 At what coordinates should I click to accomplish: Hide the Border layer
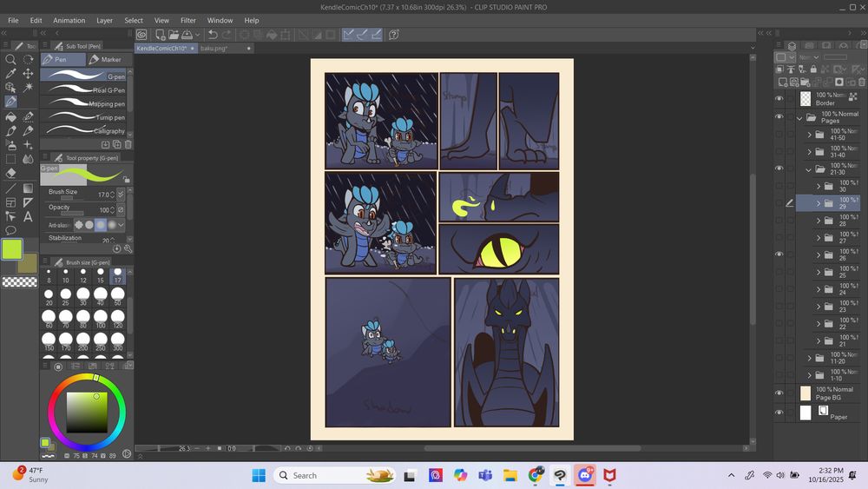(x=779, y=99)
